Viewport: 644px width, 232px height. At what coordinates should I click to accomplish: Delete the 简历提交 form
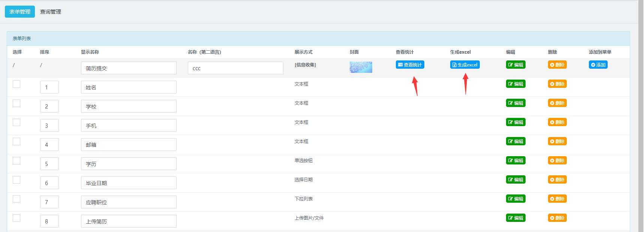[x=557, y=65]
